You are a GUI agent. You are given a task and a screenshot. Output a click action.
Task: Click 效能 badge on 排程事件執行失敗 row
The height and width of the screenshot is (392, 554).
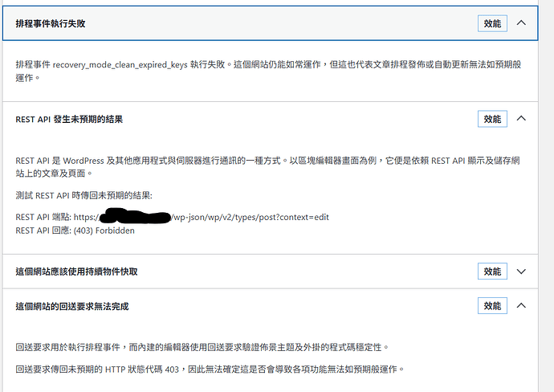tap(492, 23)
